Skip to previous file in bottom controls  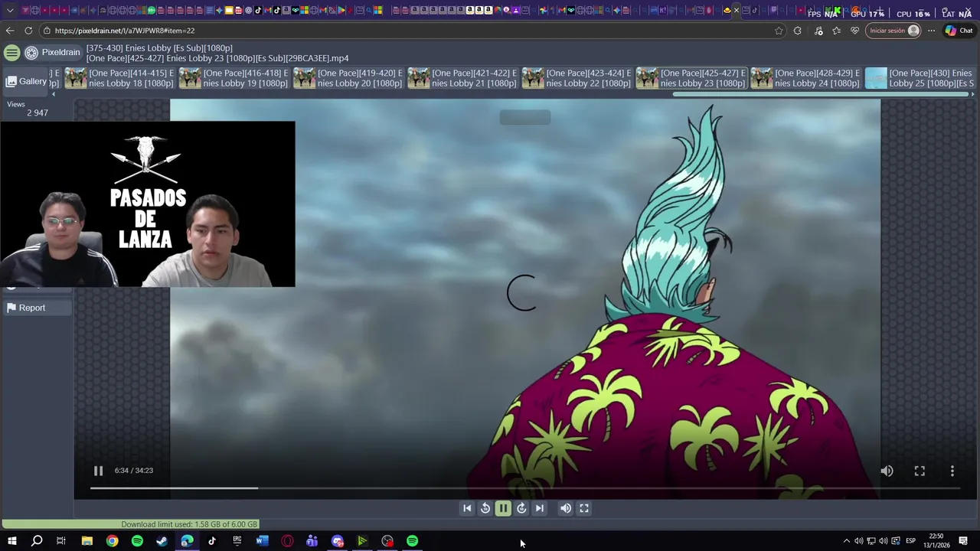pyautogui.click(x=467, y=508)
